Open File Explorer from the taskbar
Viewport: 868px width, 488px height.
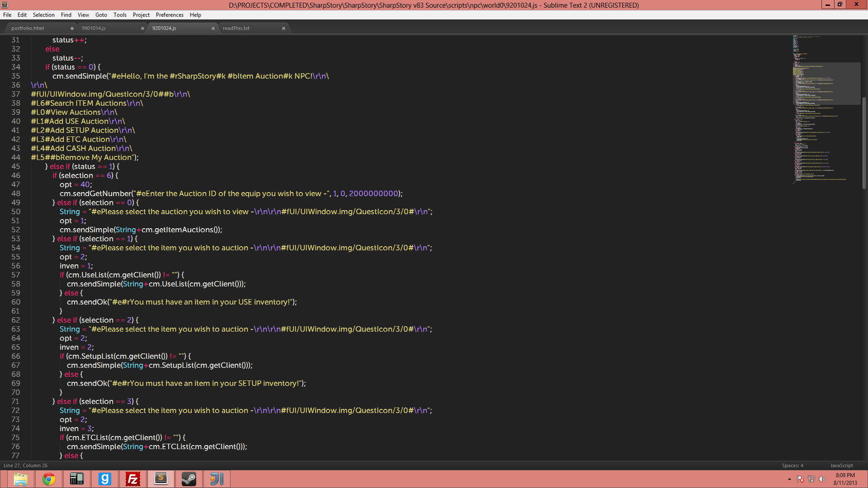(x=20, y=479)
